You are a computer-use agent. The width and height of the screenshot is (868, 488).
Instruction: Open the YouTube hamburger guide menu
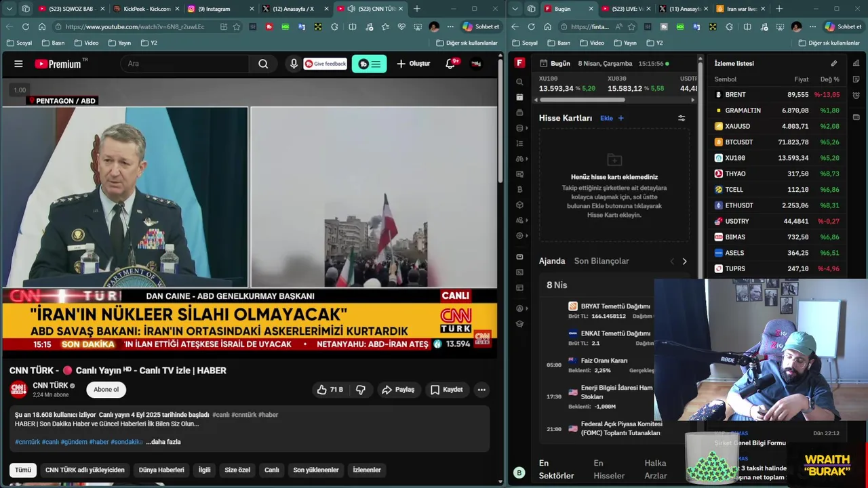(18, 64)
